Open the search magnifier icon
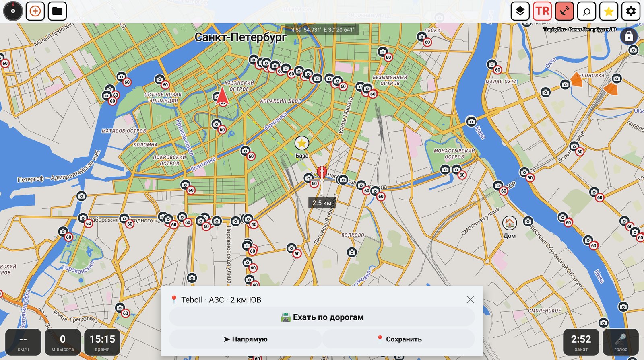The image size is (644, 360). (586, 11)
